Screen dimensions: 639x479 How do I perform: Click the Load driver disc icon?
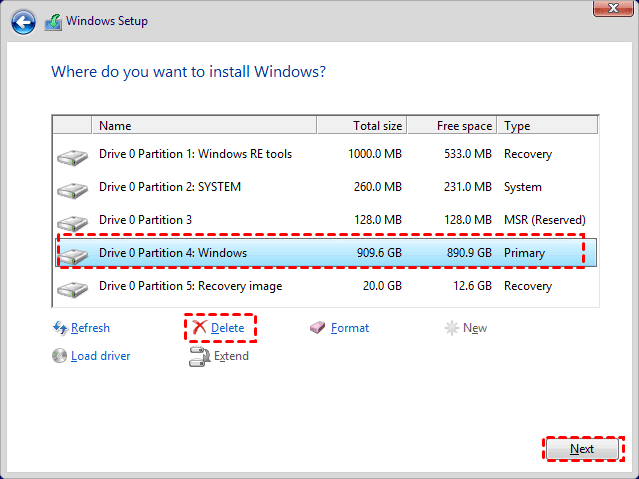(60, 356)
